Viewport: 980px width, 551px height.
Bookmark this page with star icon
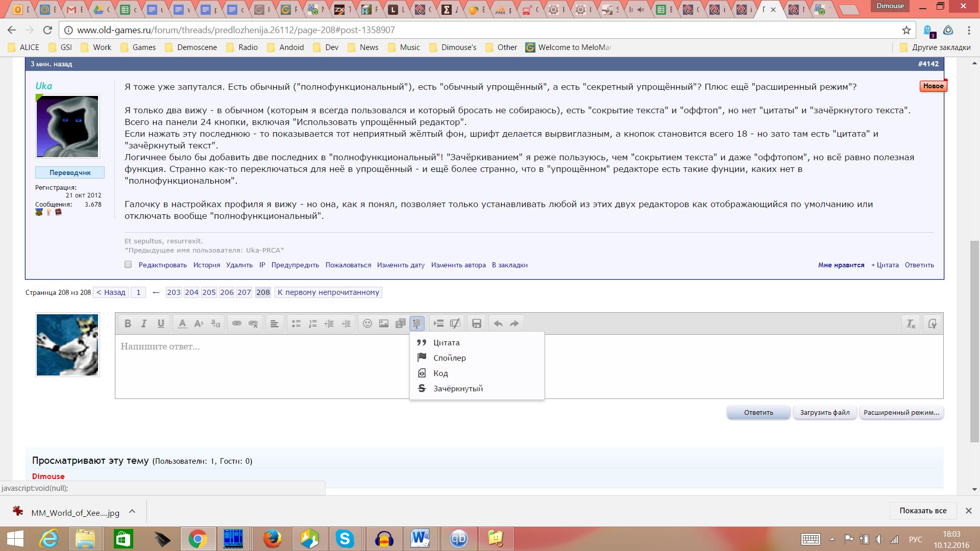pos(906,30)
